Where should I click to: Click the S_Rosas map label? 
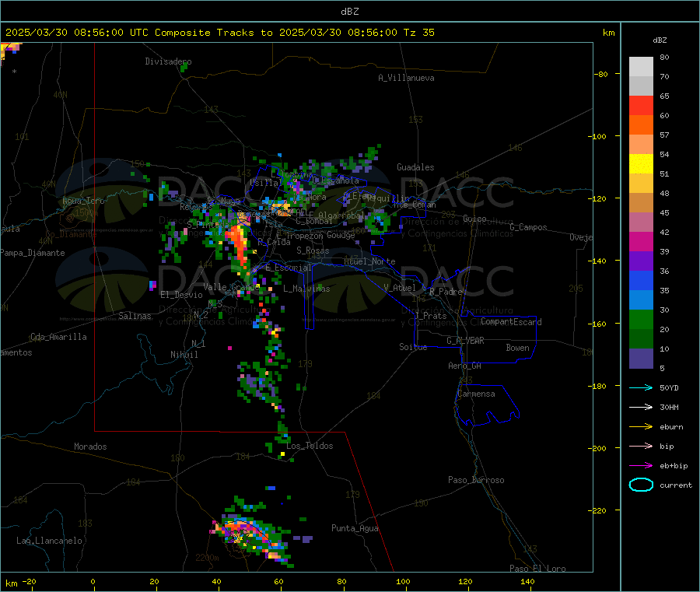click(x=313, y=250)
